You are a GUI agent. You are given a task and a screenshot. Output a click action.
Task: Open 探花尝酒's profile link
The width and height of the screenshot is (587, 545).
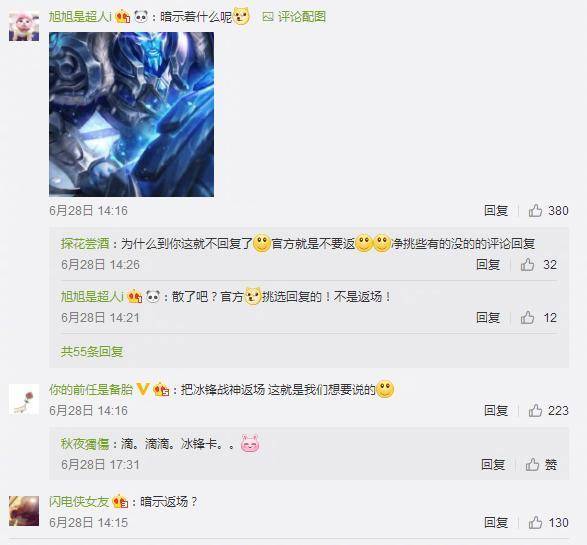click(x=85, y=244)
